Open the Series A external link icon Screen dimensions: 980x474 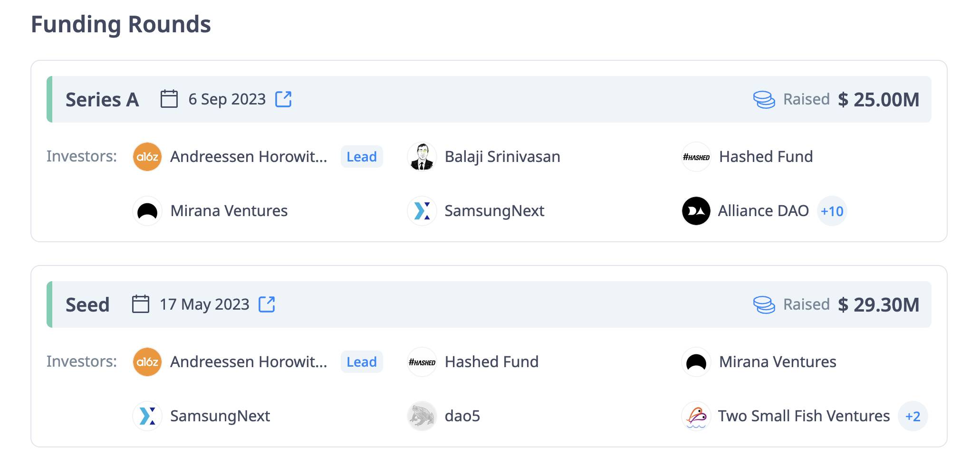click(x=284, y=99)
